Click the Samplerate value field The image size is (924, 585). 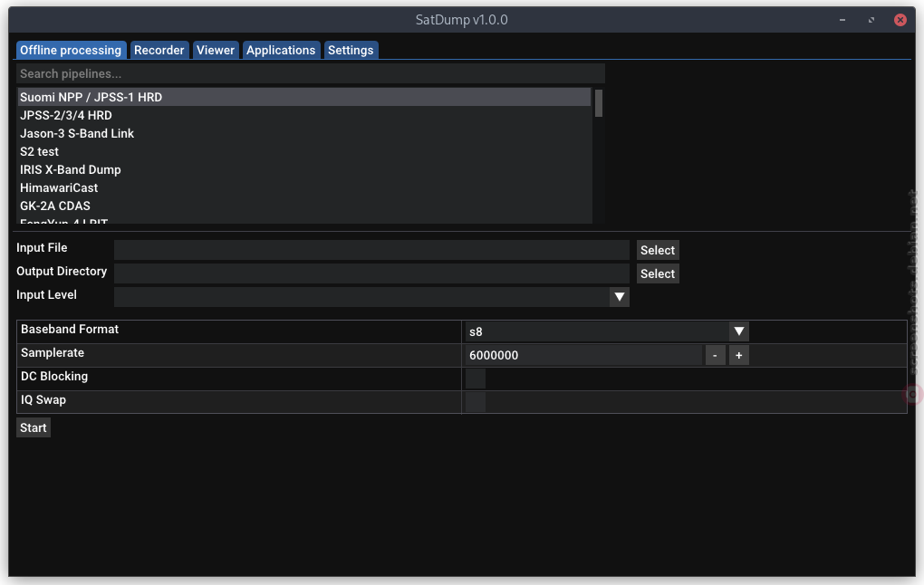pos(583,355)
